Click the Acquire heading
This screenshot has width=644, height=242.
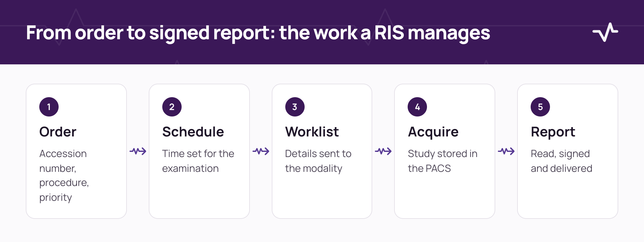433,132
